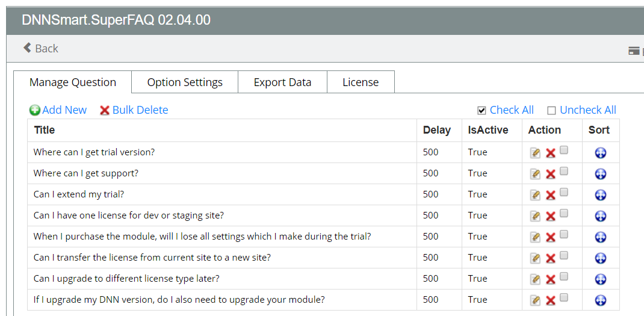Edit the 'Where can I get trial version?' question

coord(534,153)
